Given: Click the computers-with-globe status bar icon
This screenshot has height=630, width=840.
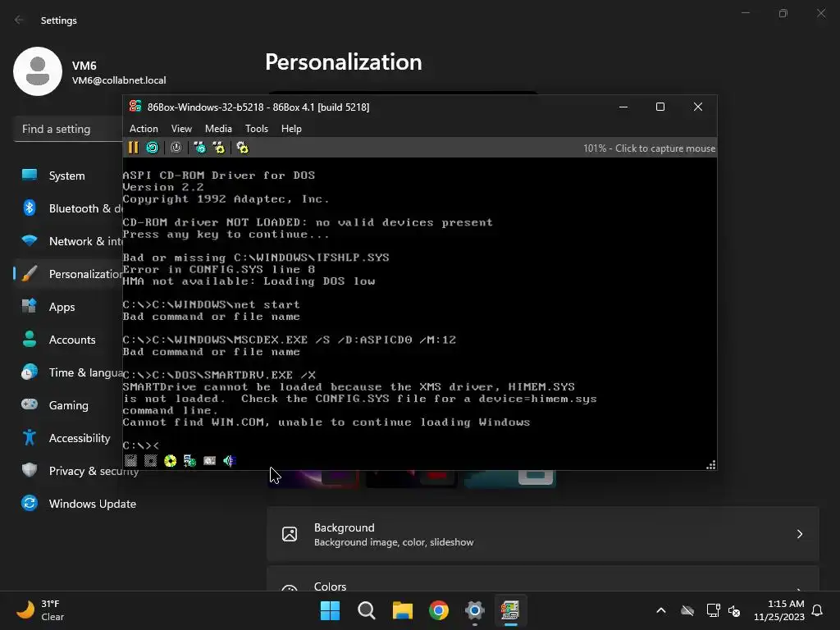Looking at the screenshot, I should point(189,461).
